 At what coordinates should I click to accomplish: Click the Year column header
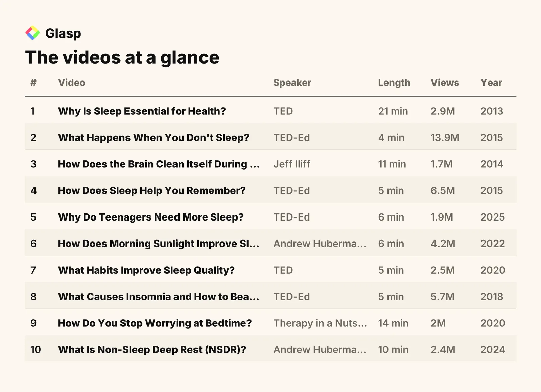(491, 83)
